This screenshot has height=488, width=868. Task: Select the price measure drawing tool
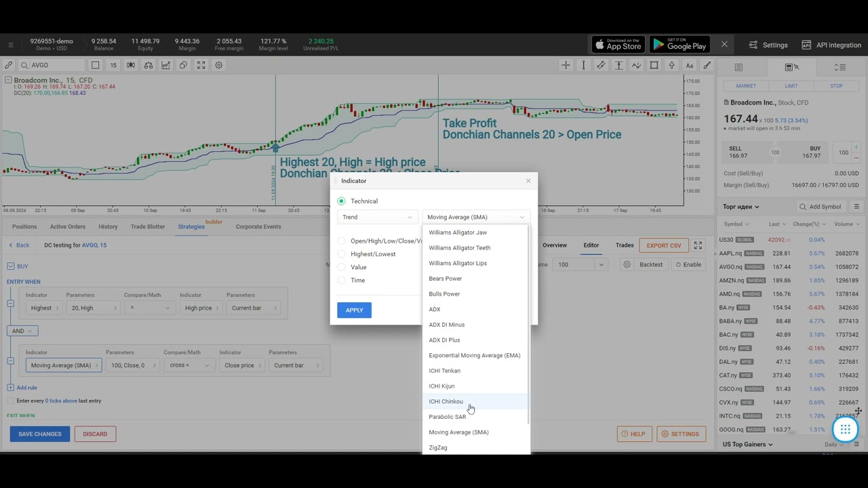(618, 65)
